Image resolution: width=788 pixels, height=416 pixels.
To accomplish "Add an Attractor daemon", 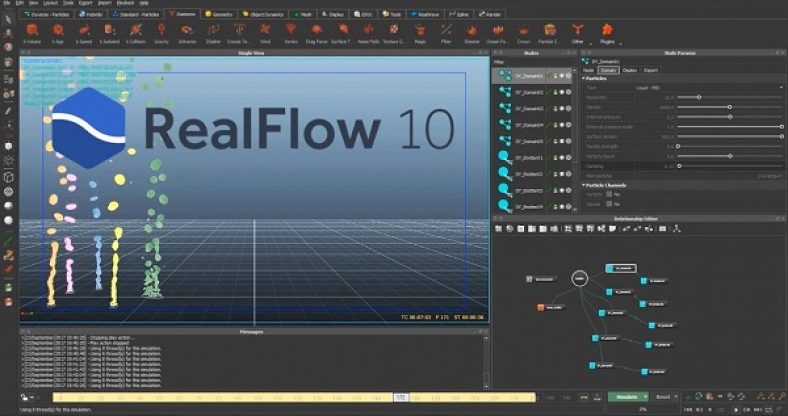I will [186, 34].
